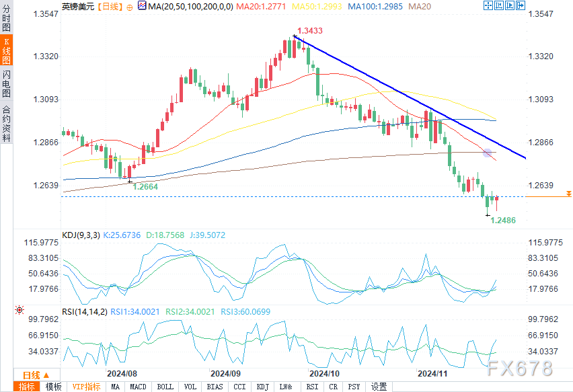This screenshot has width=573, height=392.
Task: Click the 英镑美元 symbol name
Action: tap(78, 7)
